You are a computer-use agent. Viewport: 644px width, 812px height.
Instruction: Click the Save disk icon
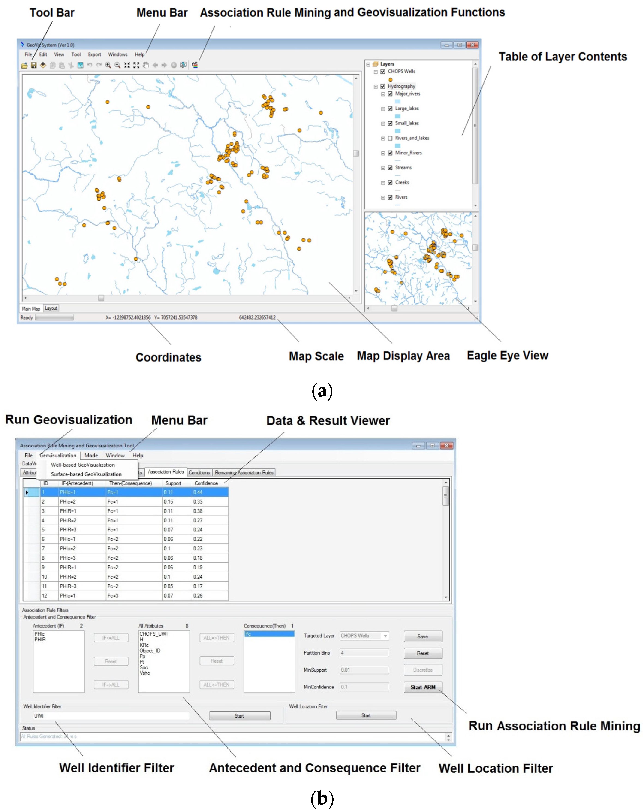(33, 66)
